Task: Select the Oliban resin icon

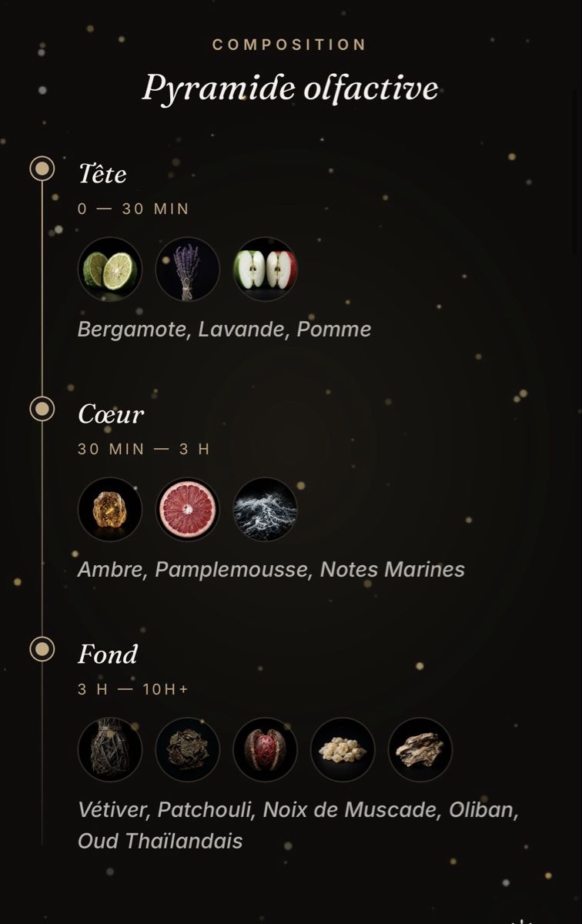Action: click(343, 750)
